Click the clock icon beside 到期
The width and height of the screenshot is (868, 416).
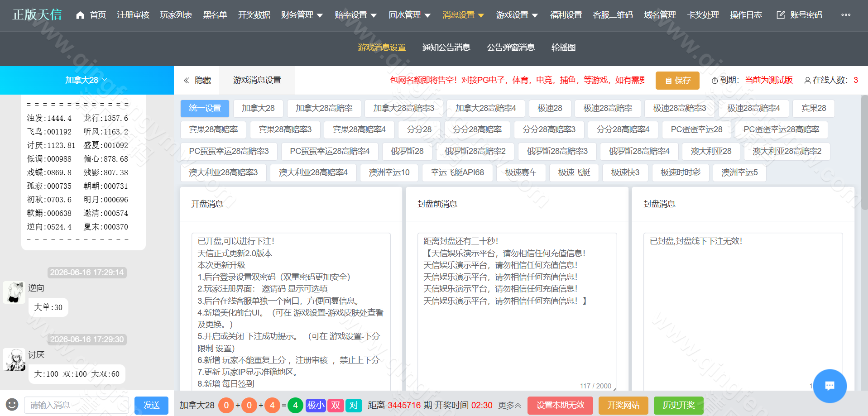coord(715,80)
